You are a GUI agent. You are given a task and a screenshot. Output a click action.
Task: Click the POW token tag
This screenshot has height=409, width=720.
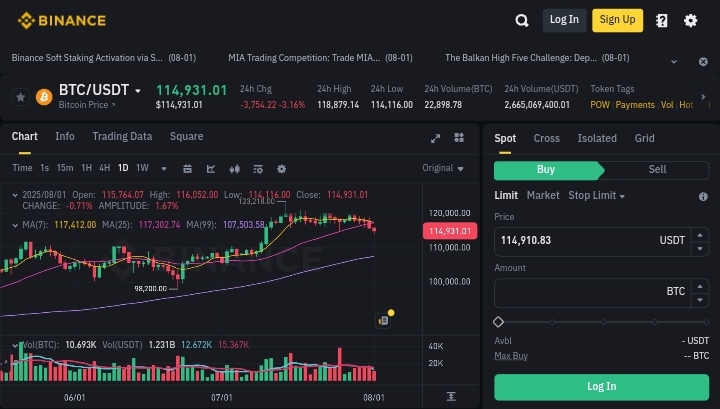pos(600,105)
